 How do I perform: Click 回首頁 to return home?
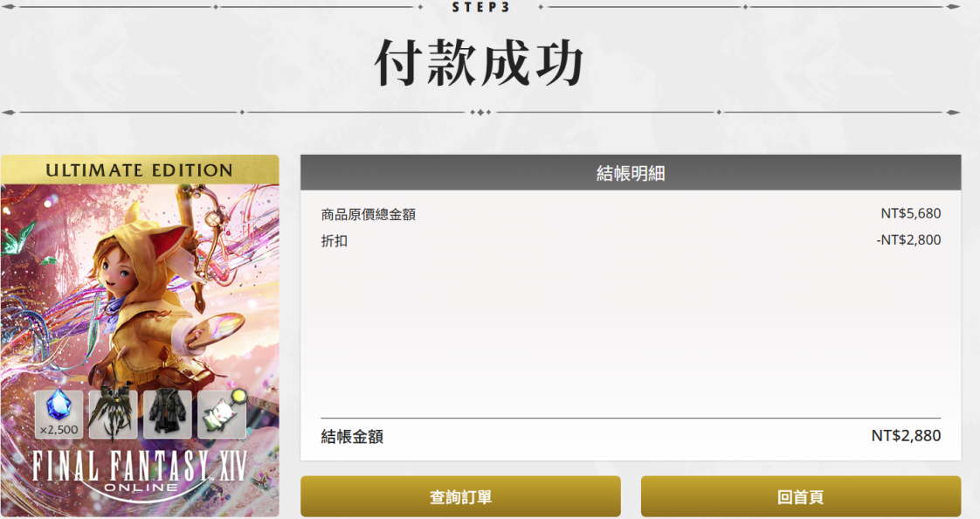(x=801, y=496)
